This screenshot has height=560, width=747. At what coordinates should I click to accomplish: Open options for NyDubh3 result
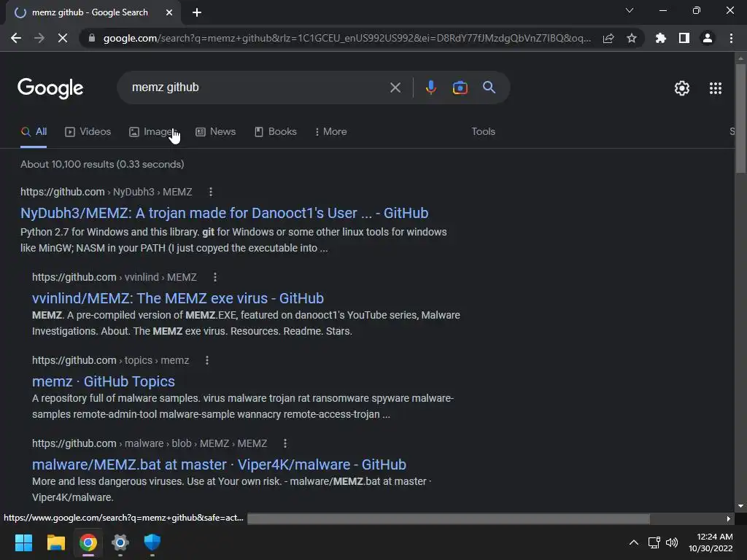[211, 192]
